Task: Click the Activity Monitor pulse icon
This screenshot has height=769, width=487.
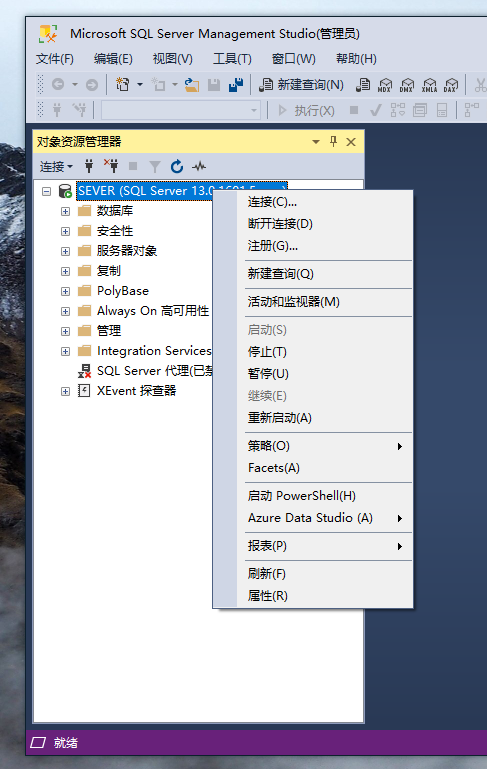Action: point(199,166)
